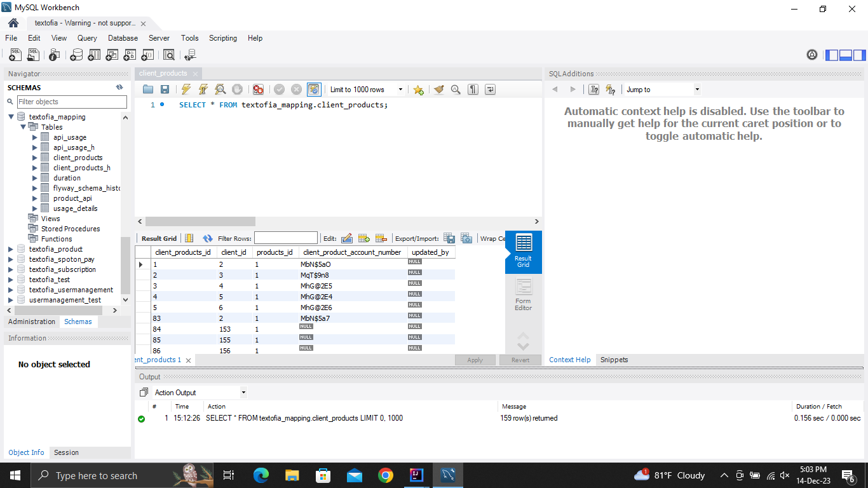
Task: Open the Scripting menu
Action: click(223, 38)
